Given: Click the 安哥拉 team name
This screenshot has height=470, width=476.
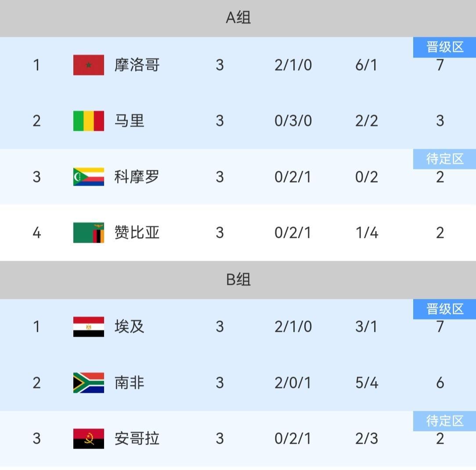Looking at the screenshot, I should [x=137, y=438].
